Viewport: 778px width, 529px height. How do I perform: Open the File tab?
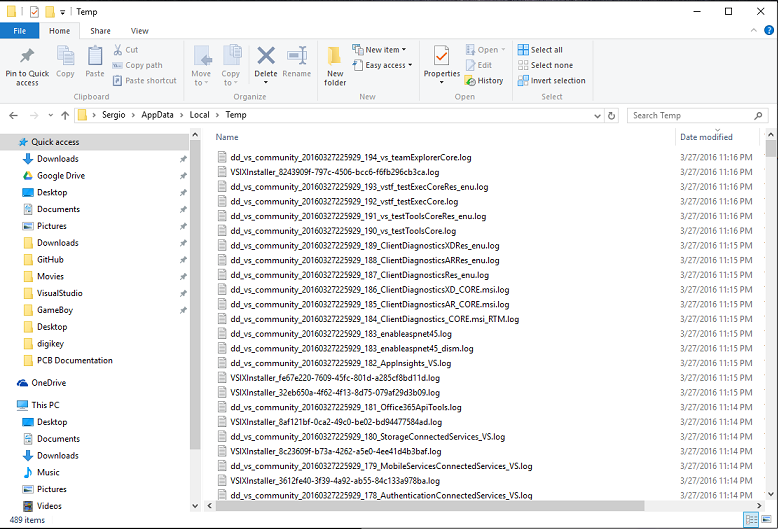click(x=19, y=31)
